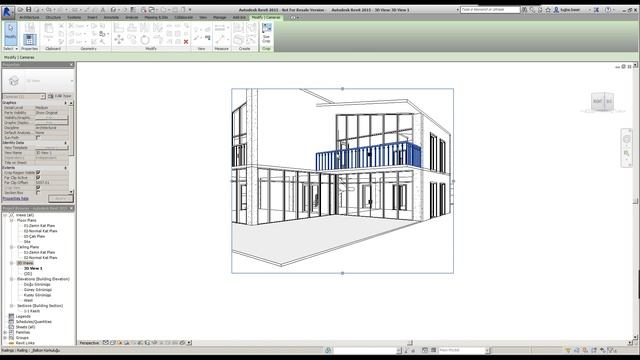This screenshot has width=640, height=360.
Task: Collapse the Sections (Building Section) node
Action: point(12,306)
